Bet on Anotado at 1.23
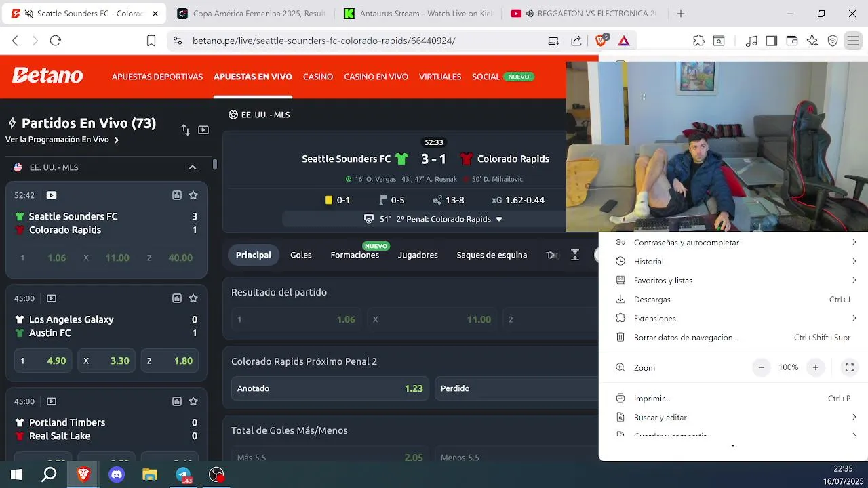This screenshot has height=488, width=868. pos(330,388)
